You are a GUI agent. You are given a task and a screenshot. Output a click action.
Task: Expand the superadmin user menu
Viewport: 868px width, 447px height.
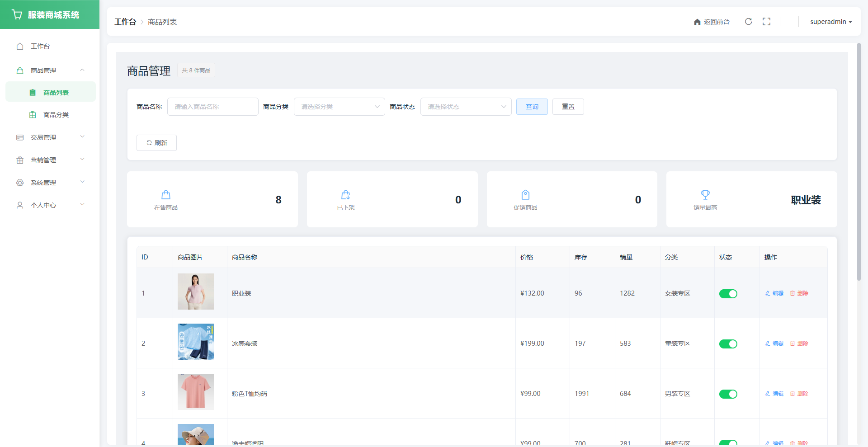pos(830,22)
